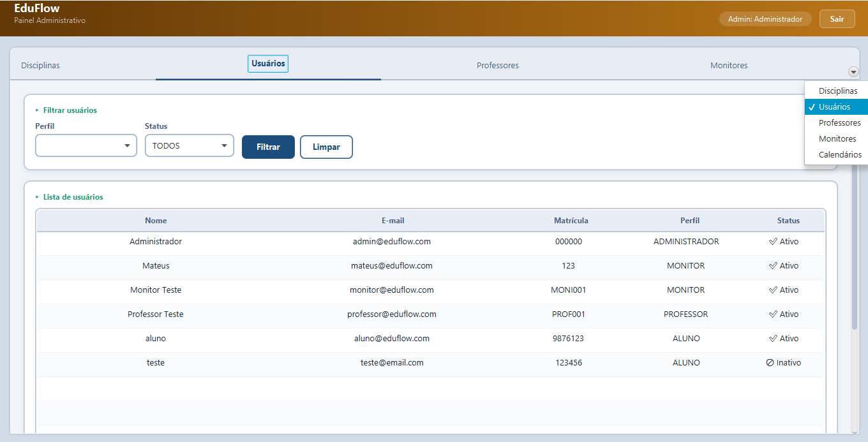Click the active checkmark icon for Professor Teste
868x442 pixels.
(x=773, y=314)
